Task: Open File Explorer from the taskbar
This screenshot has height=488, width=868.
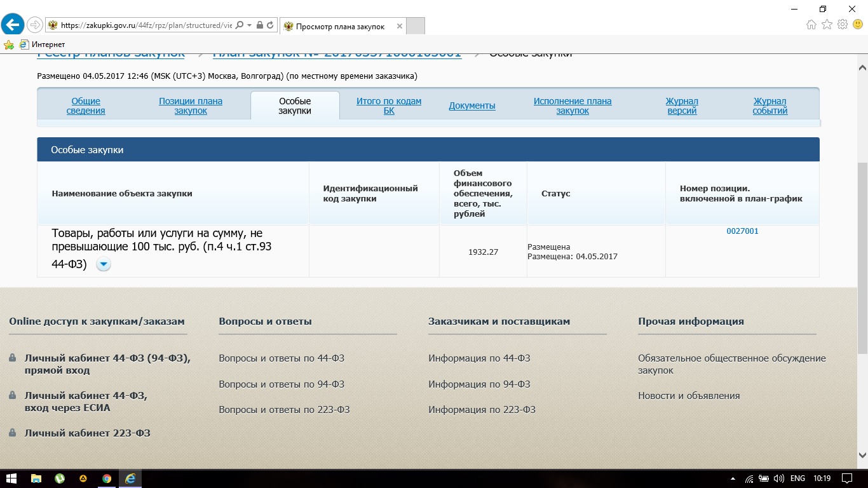Action: point(36,478)
